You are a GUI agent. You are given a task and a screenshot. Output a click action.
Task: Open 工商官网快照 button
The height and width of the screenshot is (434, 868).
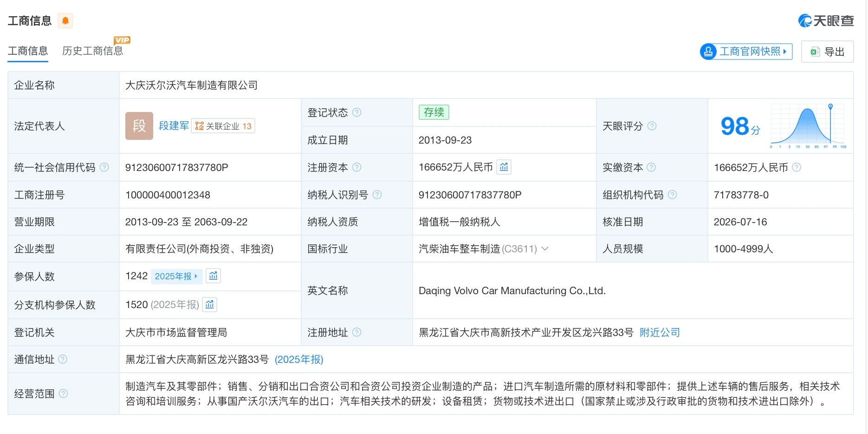coord(746,51)
